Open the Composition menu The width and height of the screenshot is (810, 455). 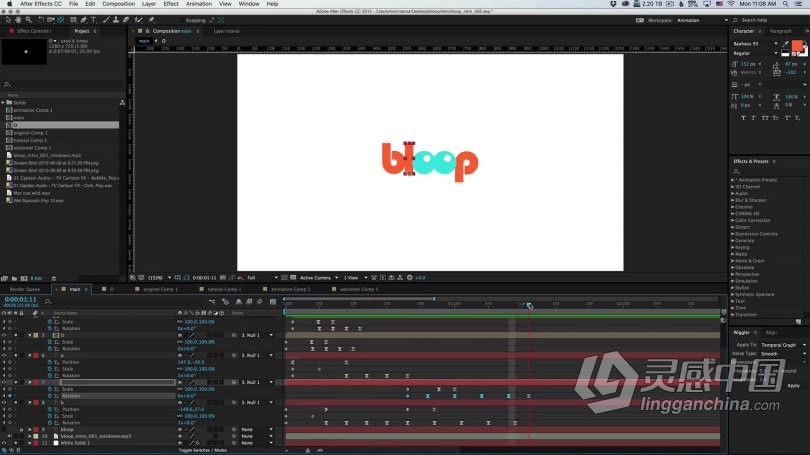[x=118, y=4]
